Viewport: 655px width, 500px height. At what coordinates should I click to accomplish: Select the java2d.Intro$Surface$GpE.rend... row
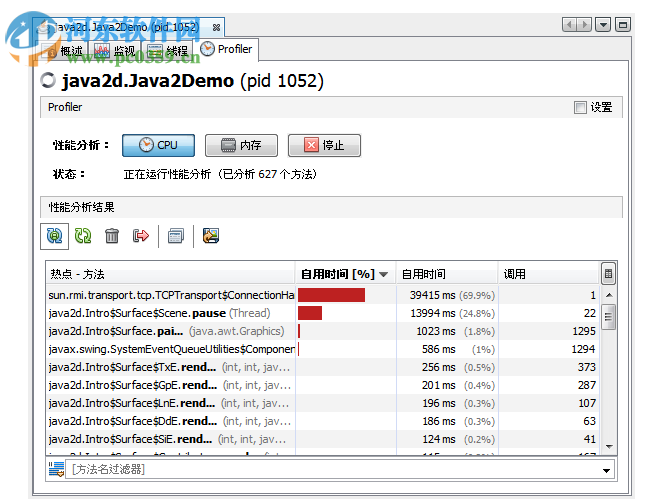323,385
